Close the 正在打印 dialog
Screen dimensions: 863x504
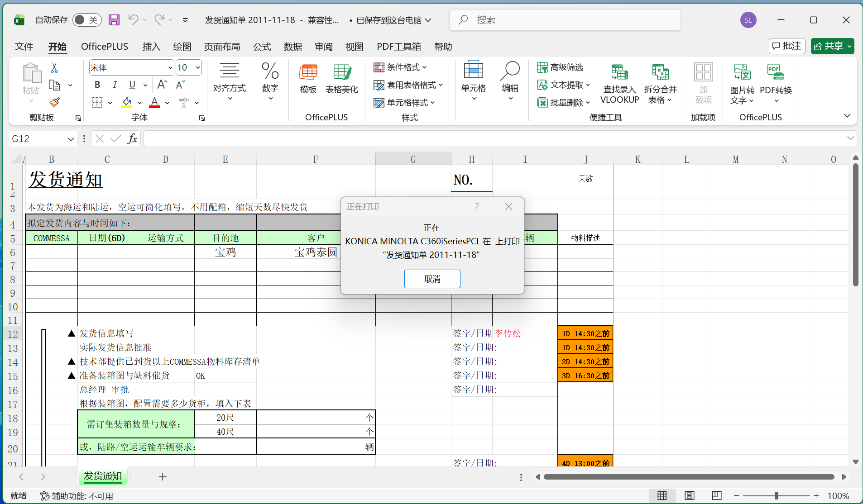(x=508, y=207)
